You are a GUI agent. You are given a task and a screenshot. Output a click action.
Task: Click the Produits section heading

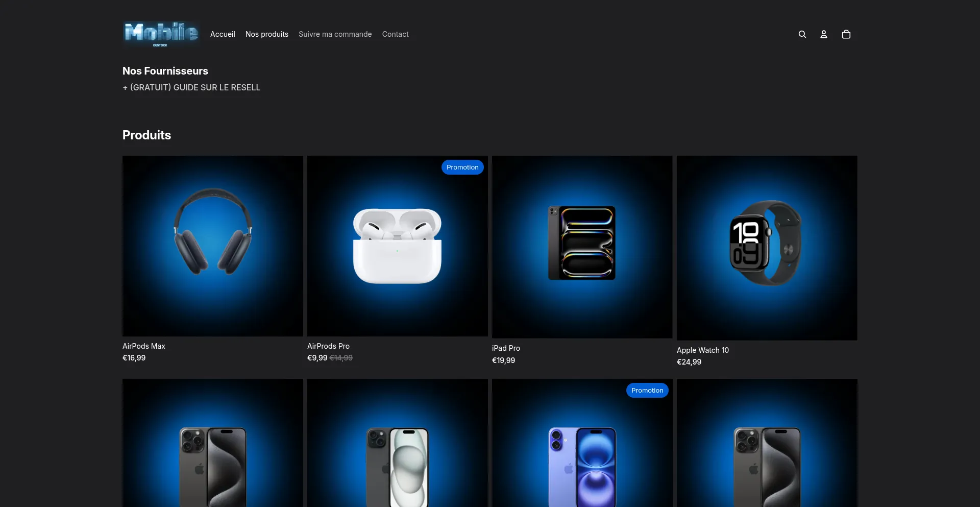(x=146, y=135)
